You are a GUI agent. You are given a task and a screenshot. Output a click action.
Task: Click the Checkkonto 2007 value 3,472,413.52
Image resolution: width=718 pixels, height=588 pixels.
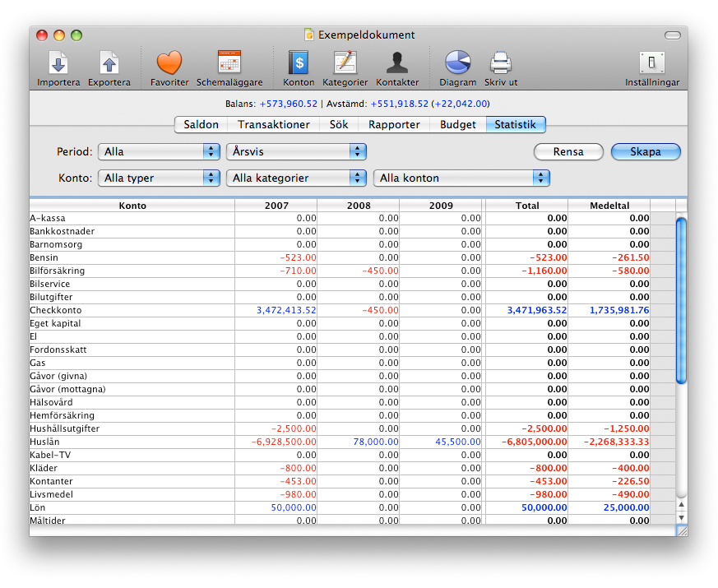[286, 310]
